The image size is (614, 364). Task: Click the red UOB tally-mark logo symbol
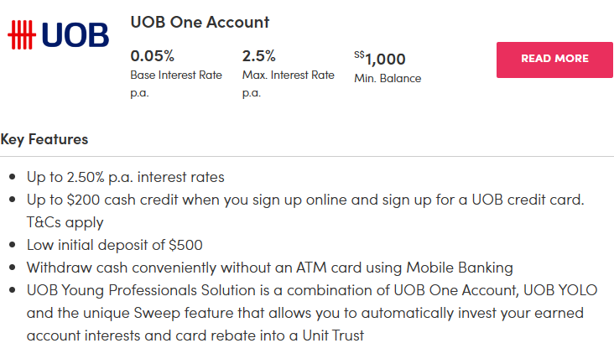[22, 35]
